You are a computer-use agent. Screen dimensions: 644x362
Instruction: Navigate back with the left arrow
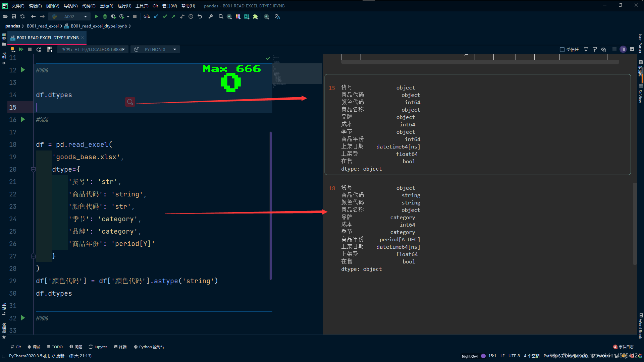pyautogui.click(x=33, y=16)
